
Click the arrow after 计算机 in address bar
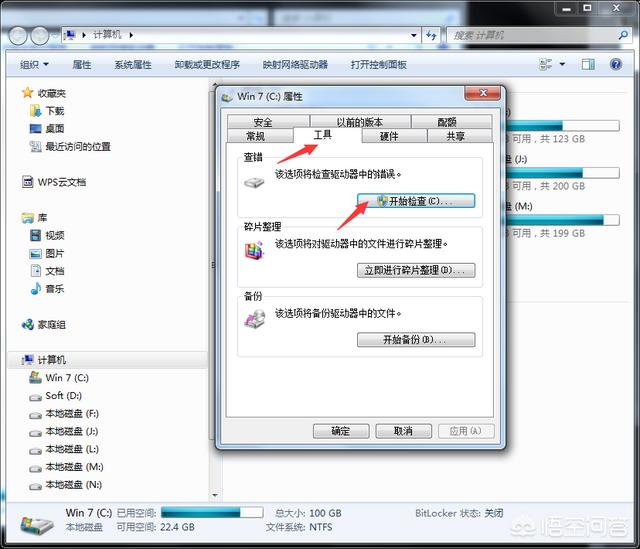131,35
